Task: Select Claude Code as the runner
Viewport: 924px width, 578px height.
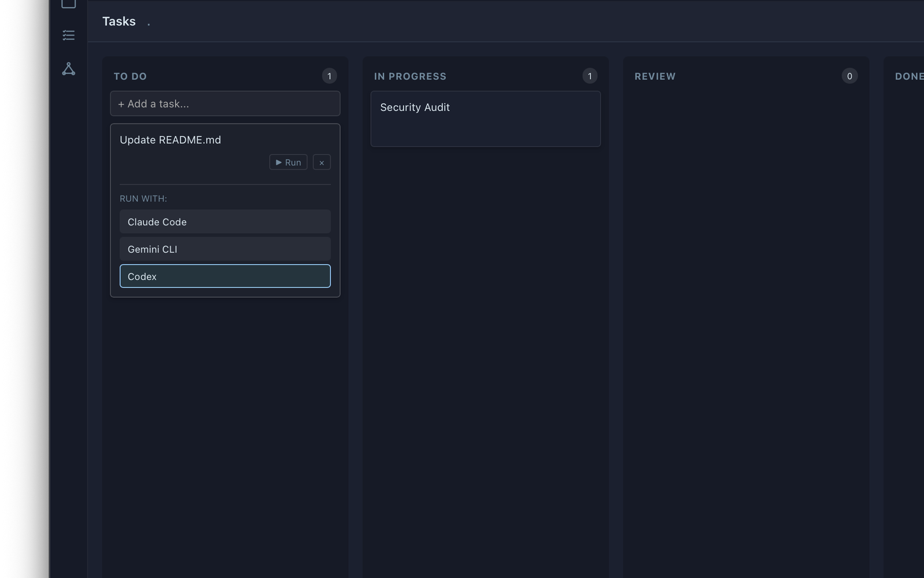Action: [225, 221]
